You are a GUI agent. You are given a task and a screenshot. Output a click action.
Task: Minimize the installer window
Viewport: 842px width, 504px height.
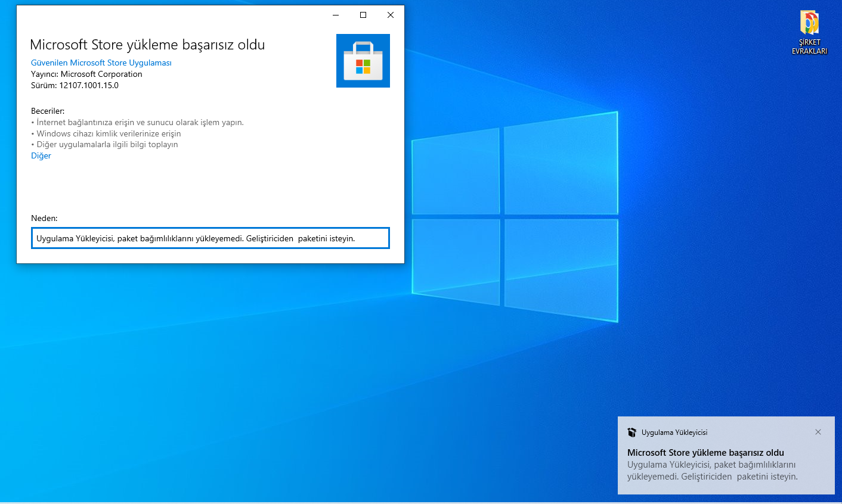coord(336,15)
